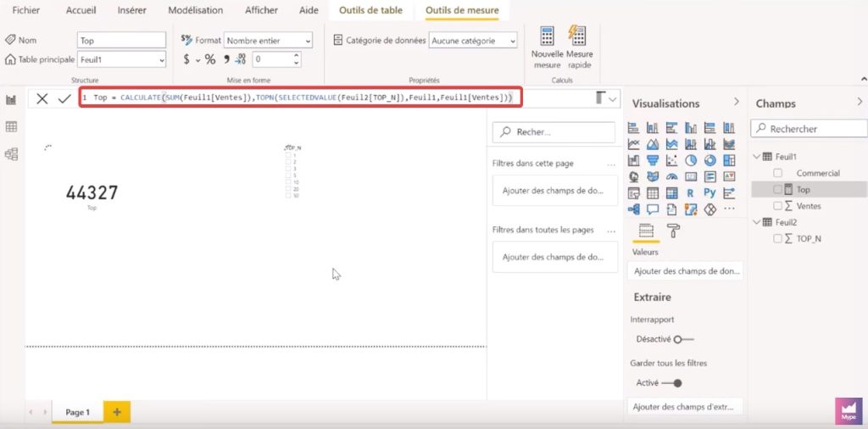This screenshot has height=429, width=868.
Task: Select the matrix visual
Action: click(671, 193)
